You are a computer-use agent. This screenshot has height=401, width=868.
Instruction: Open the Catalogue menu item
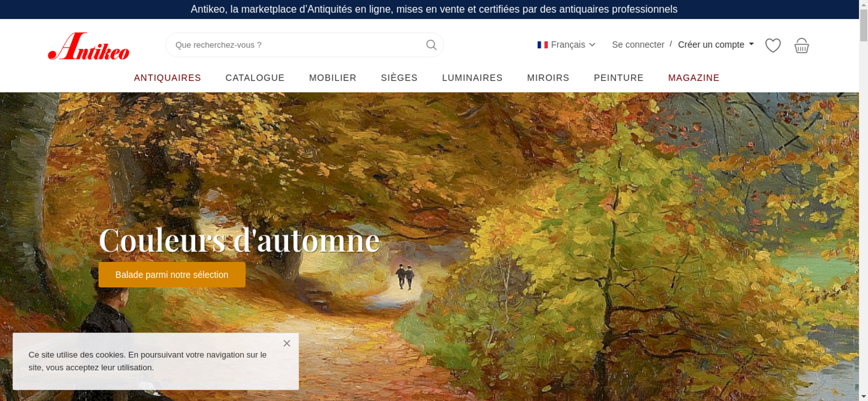click(x=255, y=78)
